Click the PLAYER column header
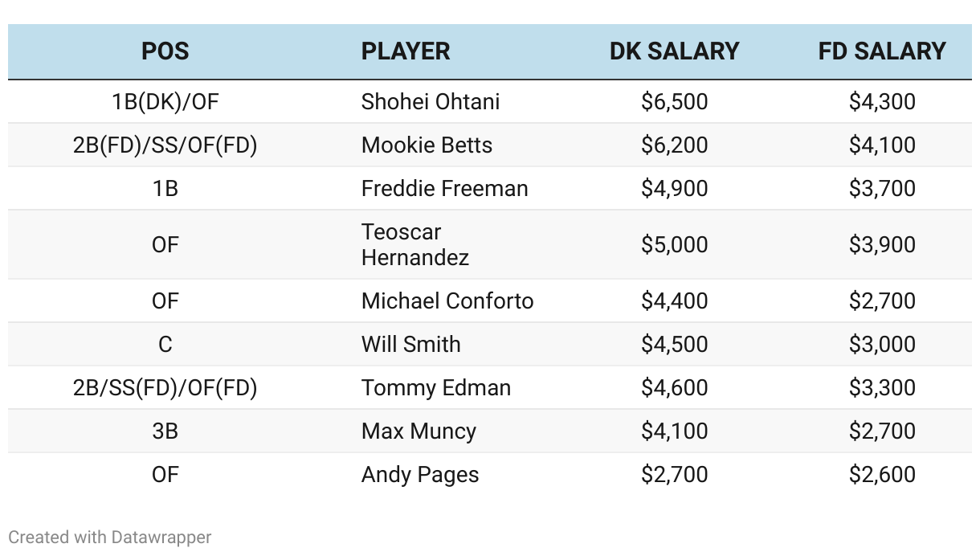The height and width of the screenshot is (556, 980). 406,51
